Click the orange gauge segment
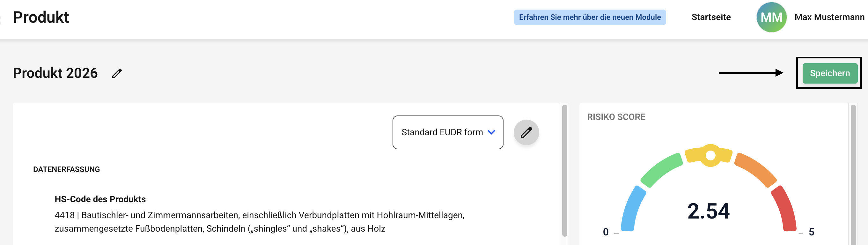 coord(756,169)
